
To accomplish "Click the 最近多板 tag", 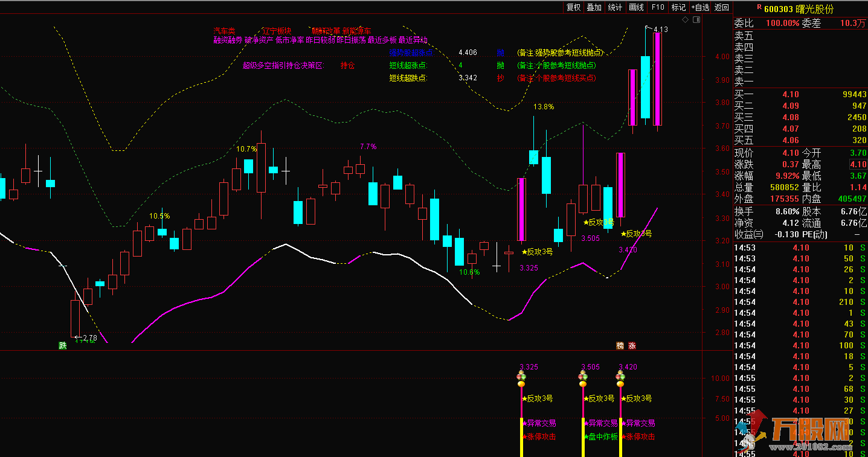I will click(382, 40).
